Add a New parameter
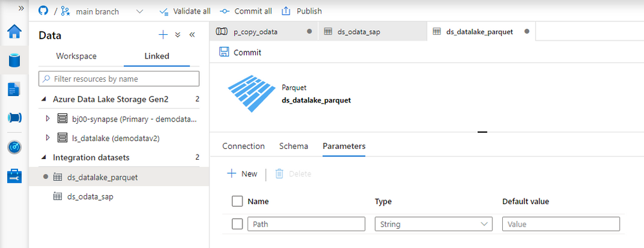The width and height of the screenshot is (644, 248). point(242,174)
